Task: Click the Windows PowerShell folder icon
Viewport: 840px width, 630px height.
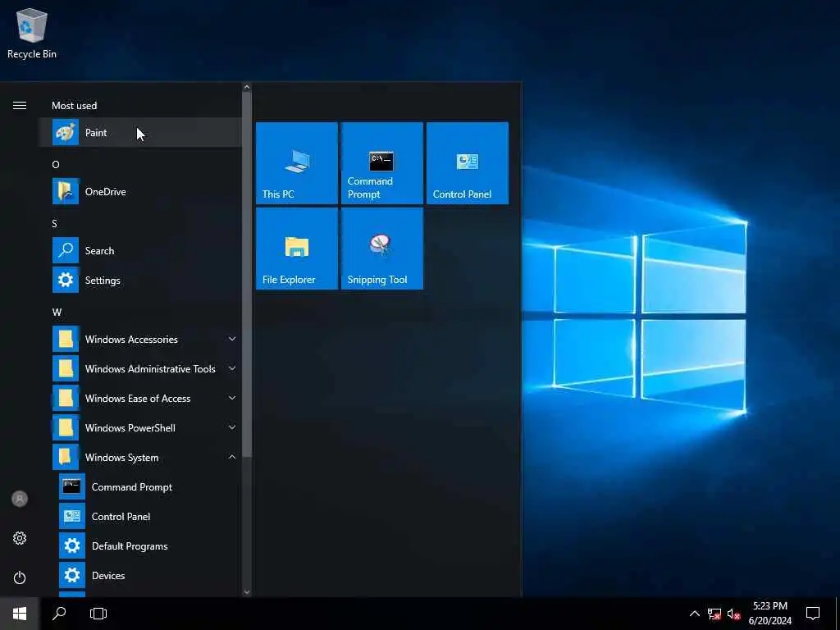Action: (x=66, y=427)
